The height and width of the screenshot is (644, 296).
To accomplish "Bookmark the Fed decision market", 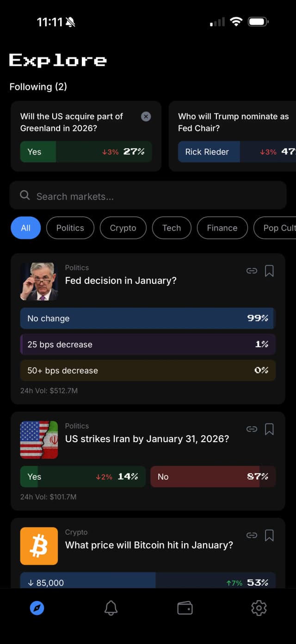I will click(270, 271).
